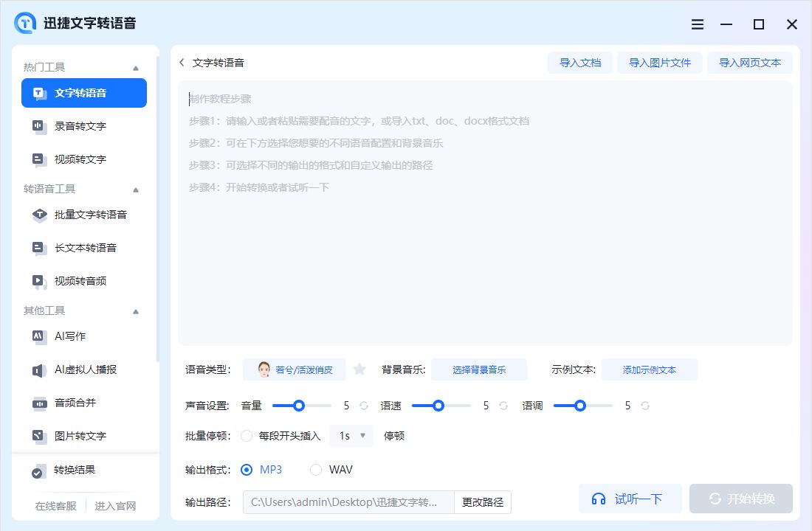Click 更改路径 button
The height and width of the screenshot is (531, 812).
pyautogui.click(x=483, y=502)
